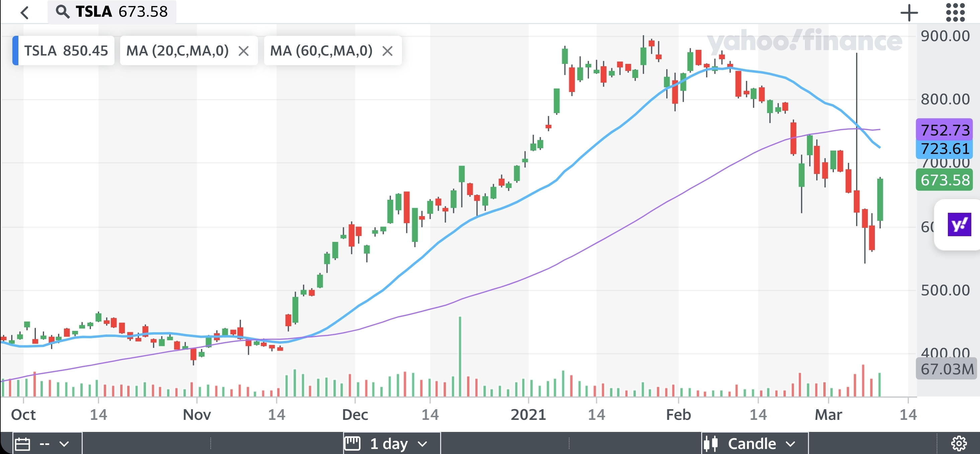Tap the back arrow icon
This screenshot has height=454, width=980.
24,13
